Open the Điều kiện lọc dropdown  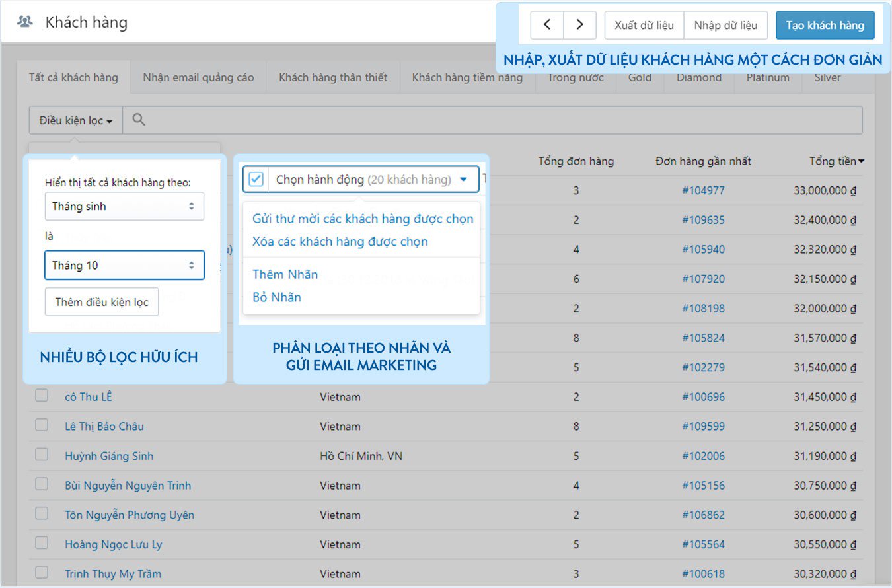75,120
